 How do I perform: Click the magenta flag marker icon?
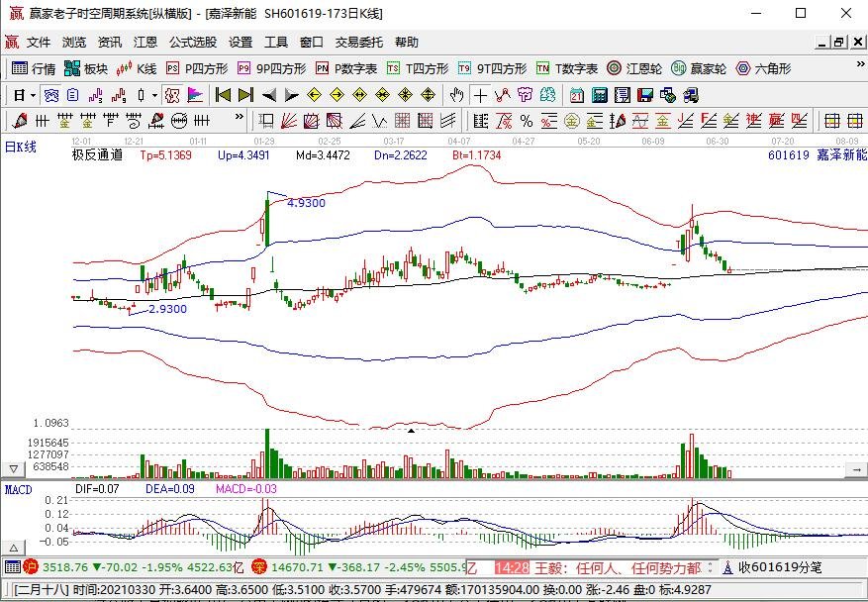click(x=195, y=95)
